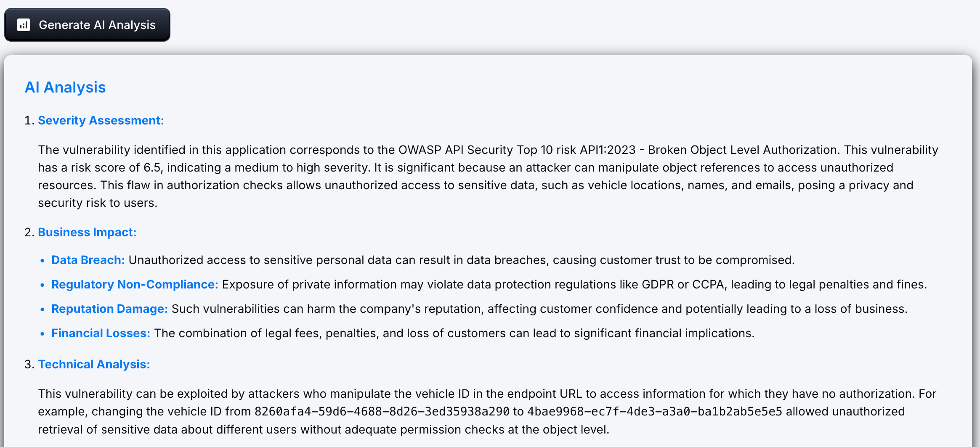The width and height of the screenshot is (980, 447).
Task: Click the bullet point before Reputation Damage
Action: tap(42, 309)
